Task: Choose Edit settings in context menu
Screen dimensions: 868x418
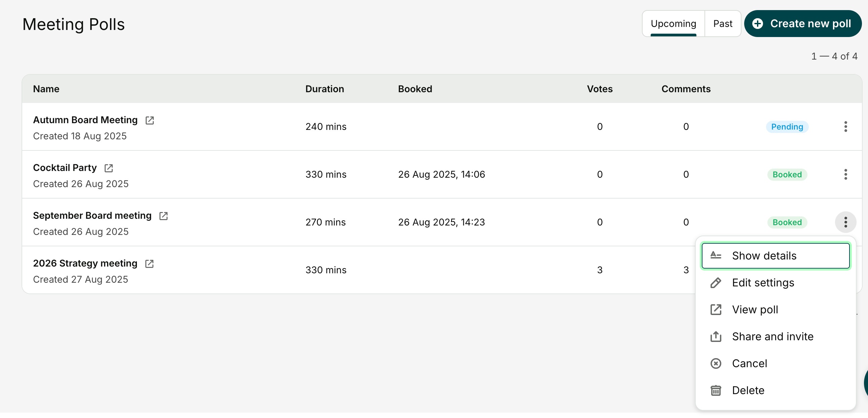Action: pos(763,283)
